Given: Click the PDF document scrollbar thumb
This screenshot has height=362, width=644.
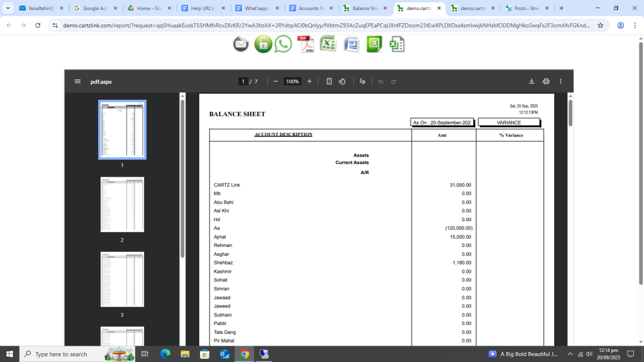Looking at the screenshot, I should [x=570, y=113].
